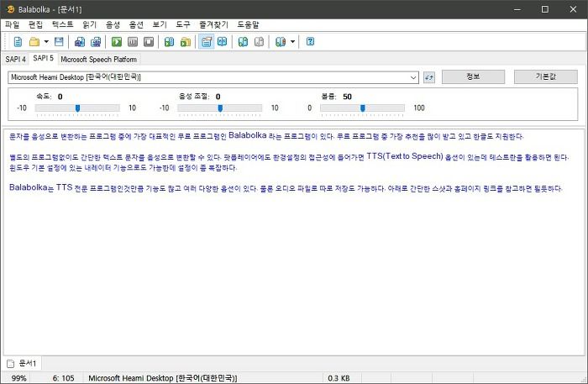This screenshot has width=588, height=384.
Task: Click the 0.3 KB status bar entry
Action: tap(339, 378)
